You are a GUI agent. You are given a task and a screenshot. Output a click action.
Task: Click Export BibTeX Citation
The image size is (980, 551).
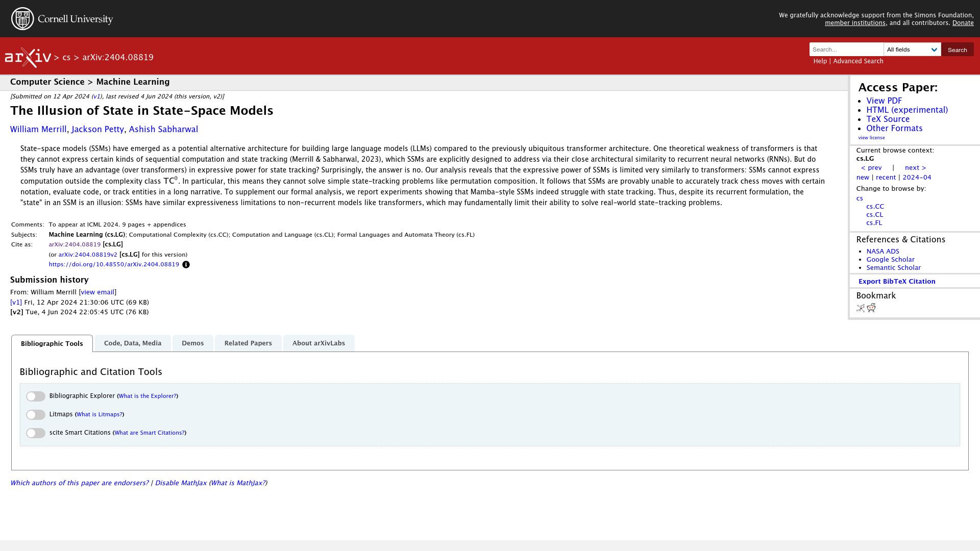(897, 282)
